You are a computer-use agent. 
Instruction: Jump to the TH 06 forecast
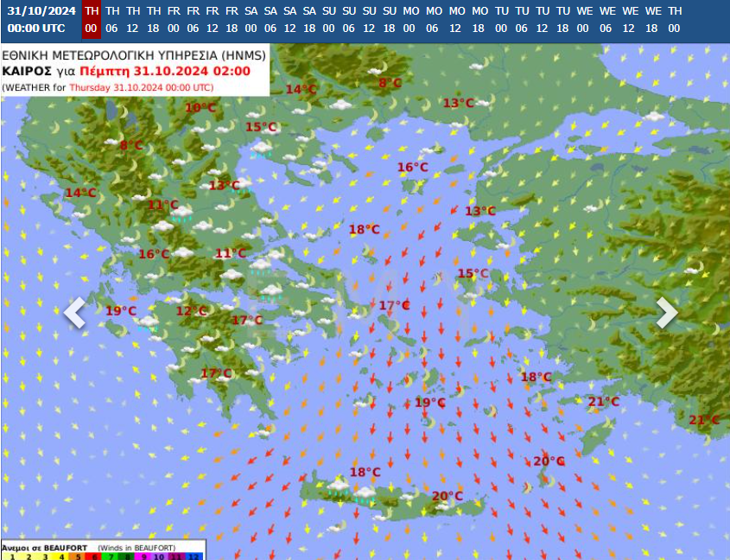[111, 20]
